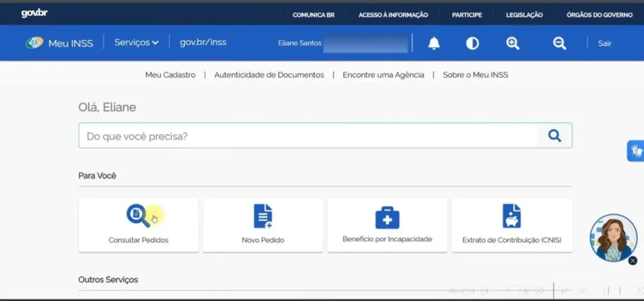Click the Olá, Eliane greeting
The width and height of the screenshot is (644, 301).
pyautogui.click(x=107, y=107)
